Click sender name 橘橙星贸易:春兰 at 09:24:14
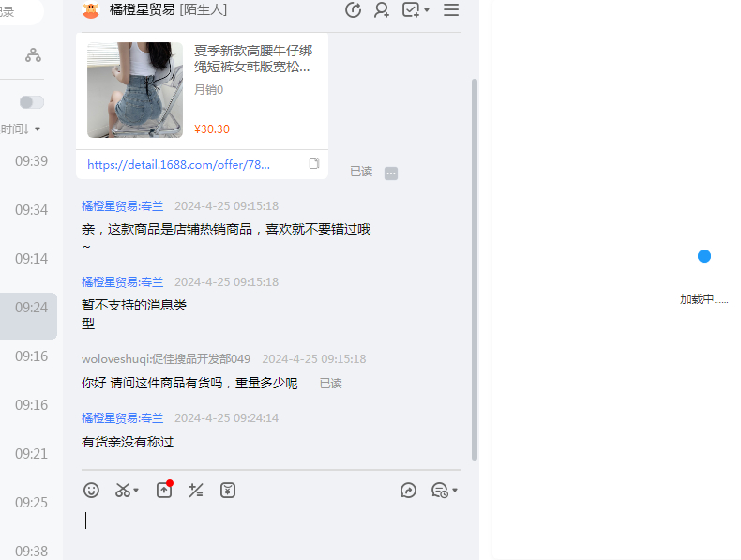741x560 pixels. (122, 418)
